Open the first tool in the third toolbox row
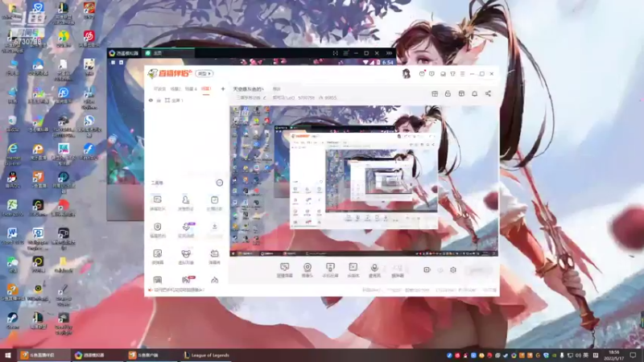This screenshot has height=362, width=644. point(157,257)
